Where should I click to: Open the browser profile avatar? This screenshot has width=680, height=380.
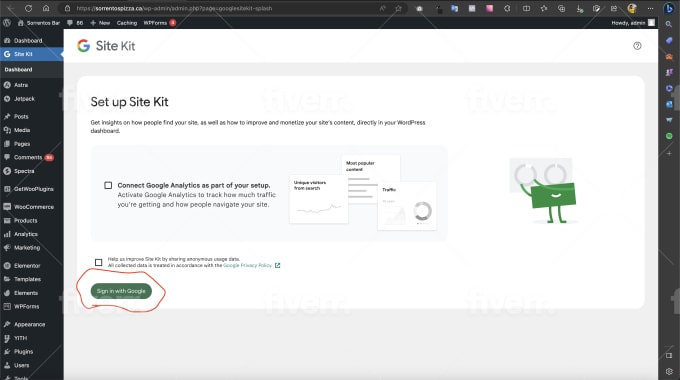tap(632, 8)
